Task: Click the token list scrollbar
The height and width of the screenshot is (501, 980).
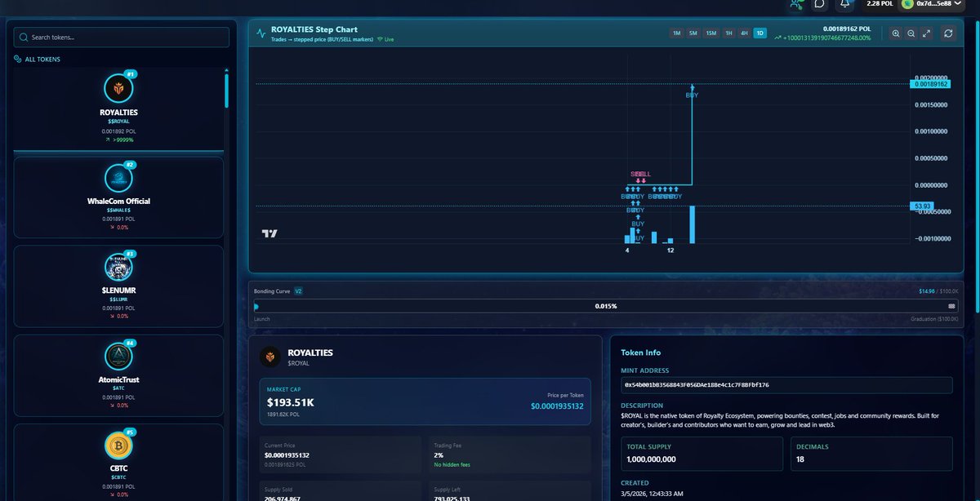Action: pos(227,90)
